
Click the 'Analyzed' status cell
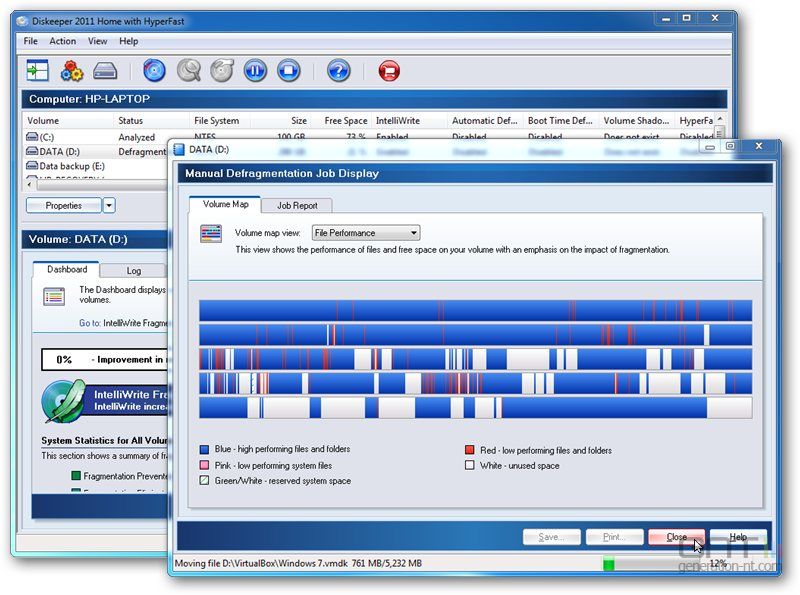(x=136, y=137)
